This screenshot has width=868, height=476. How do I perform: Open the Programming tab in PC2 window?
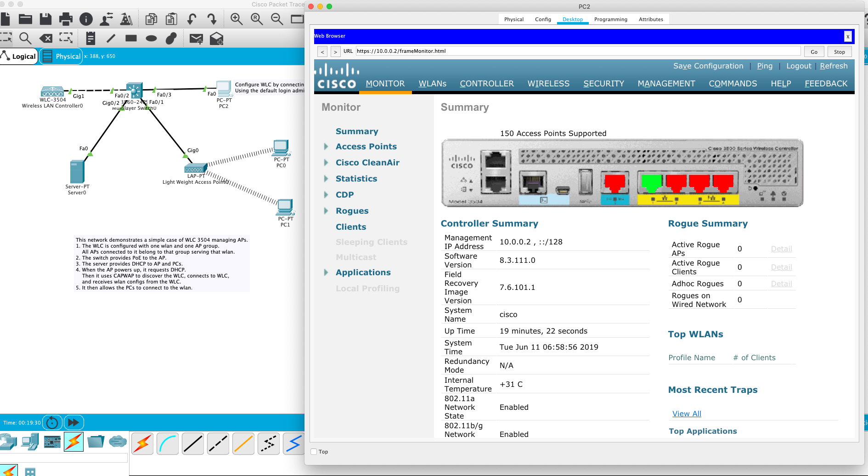610,19
